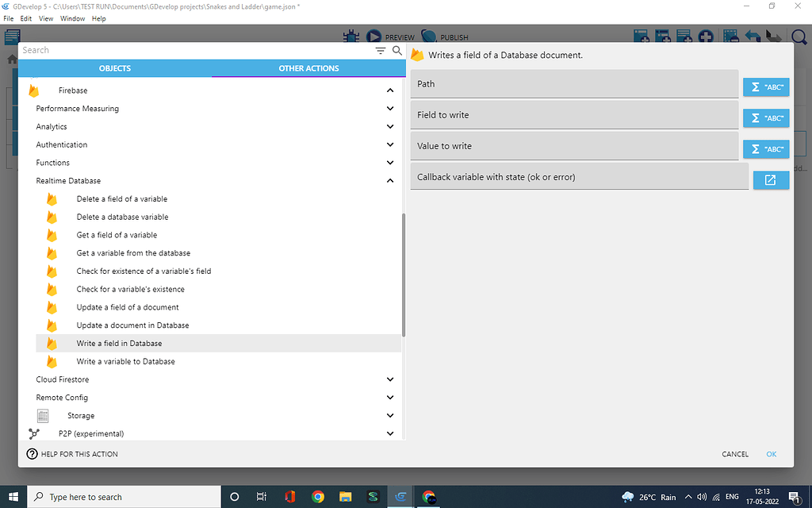Open File Explorer from the taskbar
This screenshot has height=508, width=812.
pyautogui.click(x=346, y=497)
